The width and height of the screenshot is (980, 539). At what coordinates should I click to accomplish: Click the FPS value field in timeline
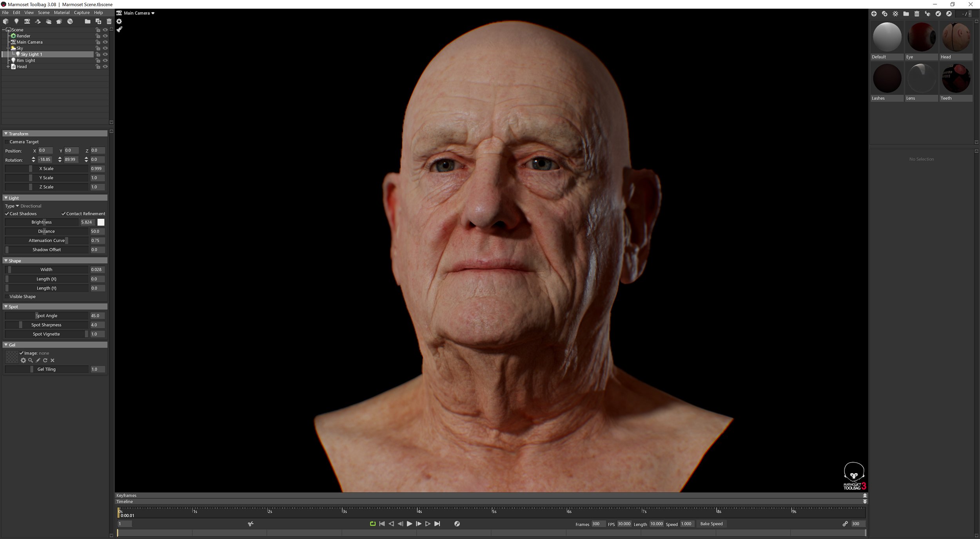click(x=624, y=524)
